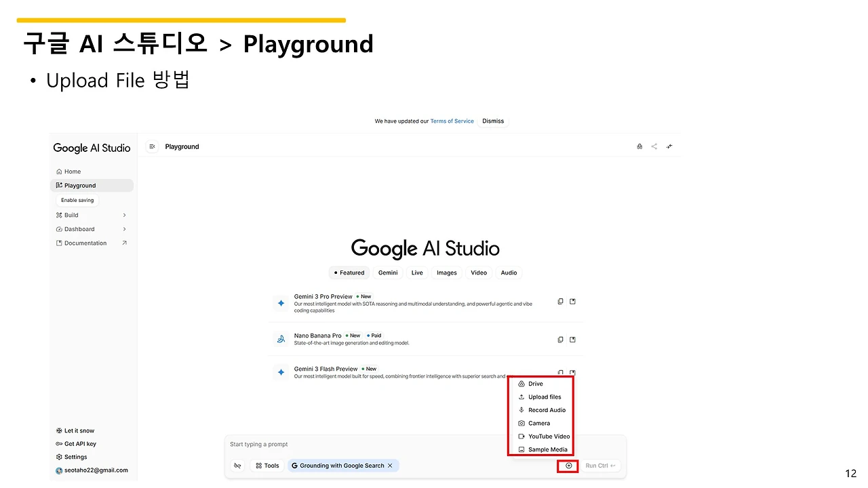Copy the Gemini 3 Pro Preview model ID
The height and width of the screenshot is (488, 868).
click(560, 302)
